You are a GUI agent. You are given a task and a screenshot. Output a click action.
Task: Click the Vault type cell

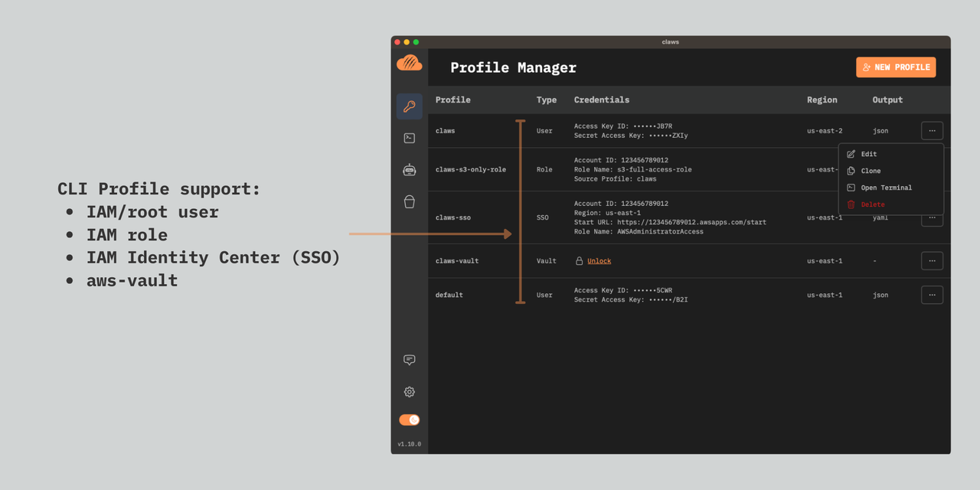547,261
